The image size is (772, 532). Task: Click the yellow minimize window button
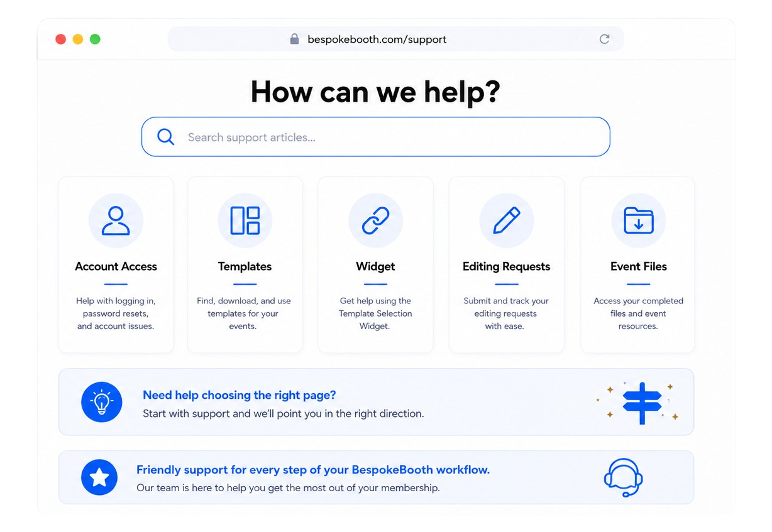[78, 39]
